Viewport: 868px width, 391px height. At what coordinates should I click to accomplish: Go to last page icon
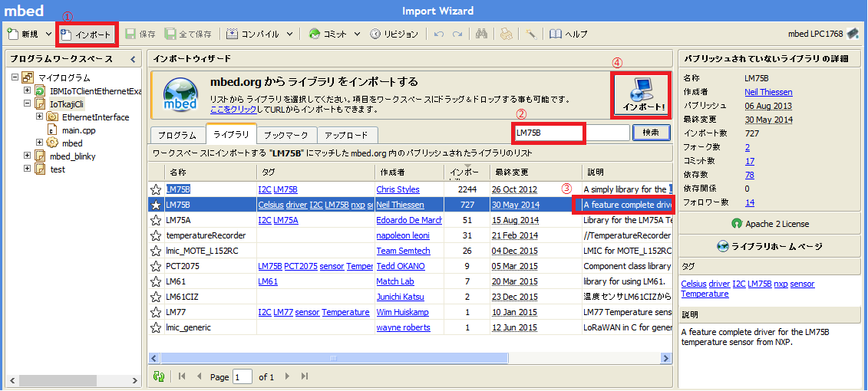[304, 376]
